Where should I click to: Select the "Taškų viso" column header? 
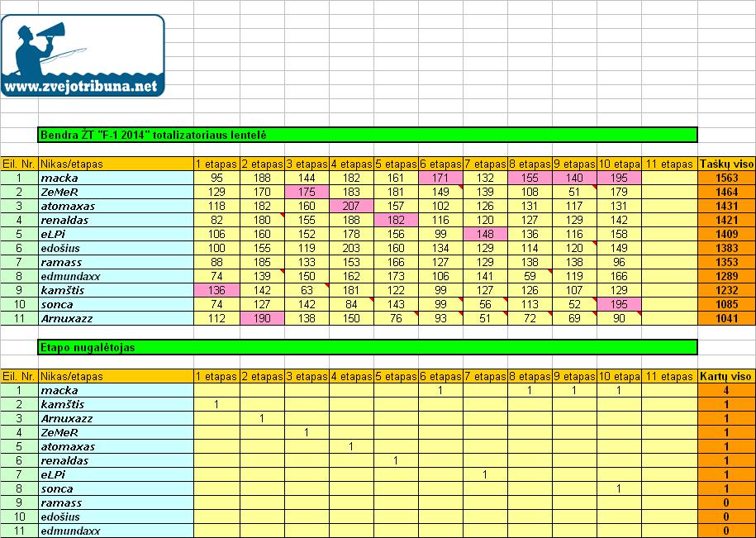pos(726,164)
